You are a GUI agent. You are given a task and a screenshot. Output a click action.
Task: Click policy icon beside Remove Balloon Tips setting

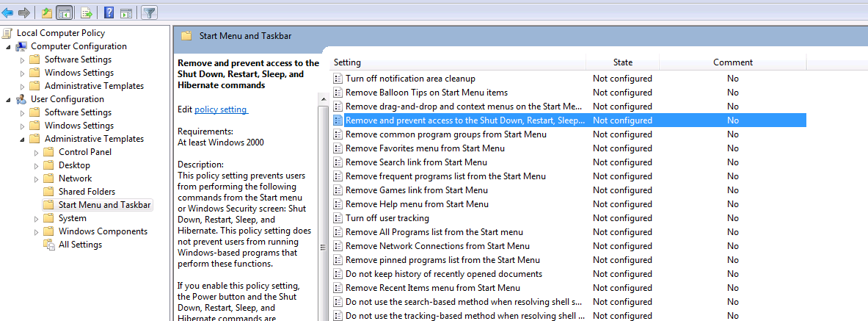[338, 93]
